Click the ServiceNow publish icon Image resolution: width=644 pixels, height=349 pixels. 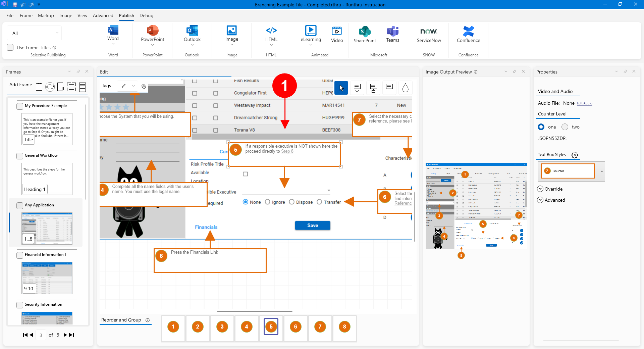tap(429, 31)
